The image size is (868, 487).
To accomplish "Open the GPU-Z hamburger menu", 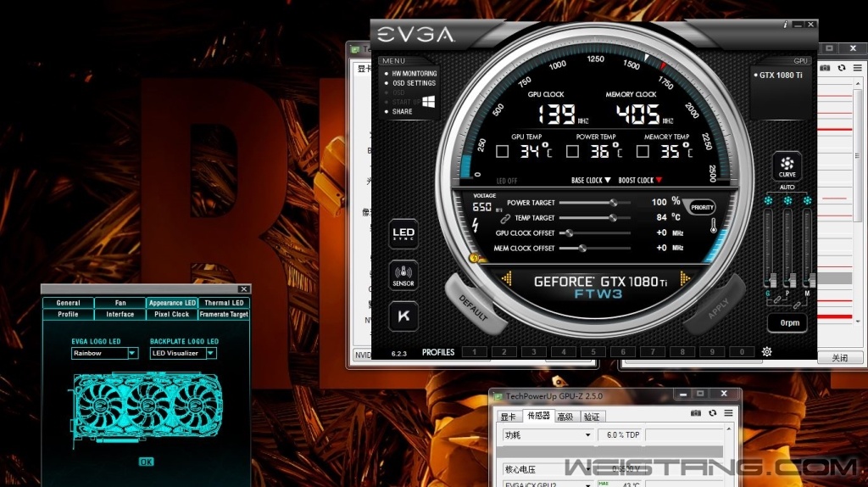I will click(727, 413).
